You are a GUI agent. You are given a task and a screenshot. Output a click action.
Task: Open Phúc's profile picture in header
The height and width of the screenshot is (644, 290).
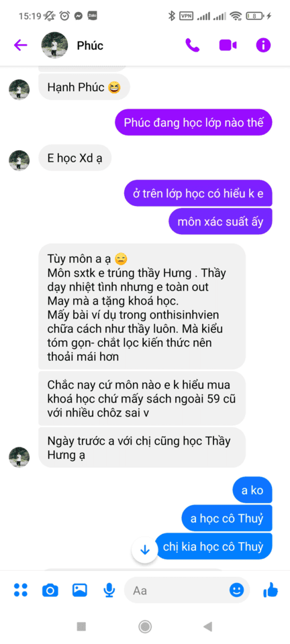click(54, 45)
